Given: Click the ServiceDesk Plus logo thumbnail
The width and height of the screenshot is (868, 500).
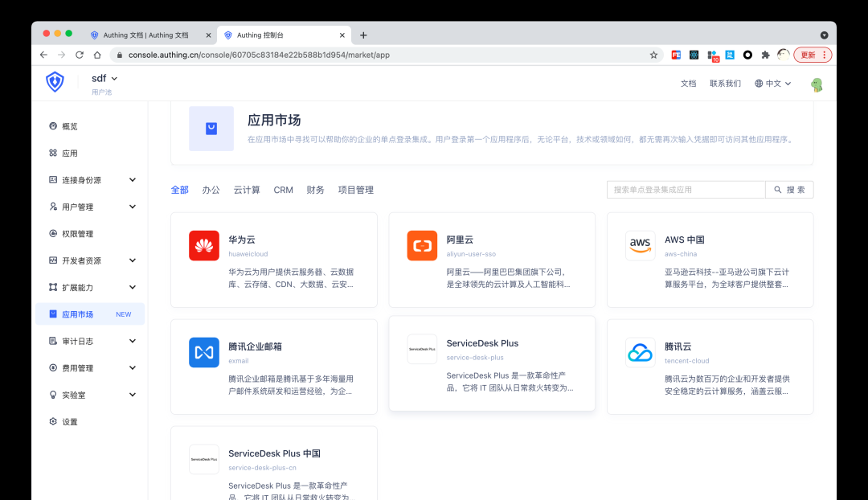Looking at the screenshot, I should coord(422,349).
